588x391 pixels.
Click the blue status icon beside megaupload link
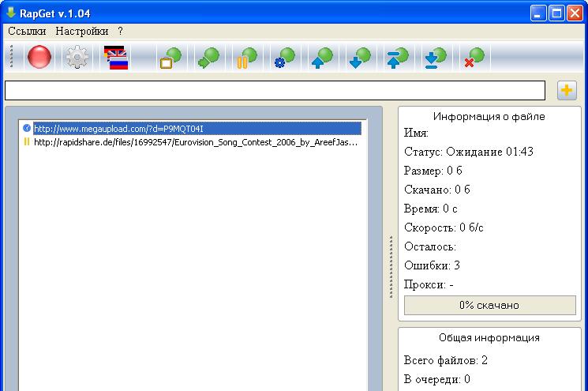coord(27,128)
